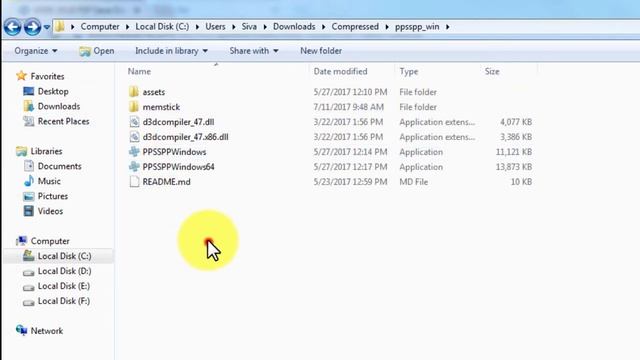Select the PPSSPPWindows64 application icon
The width and height of the screenshot is (640, 360).
click(x=134, y=167)
